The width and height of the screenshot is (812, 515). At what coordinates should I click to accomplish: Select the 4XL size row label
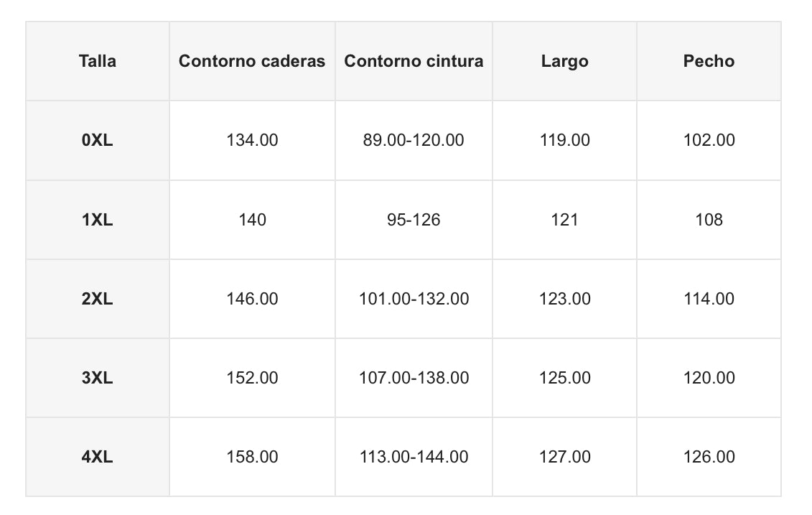[x=98, y=457]
